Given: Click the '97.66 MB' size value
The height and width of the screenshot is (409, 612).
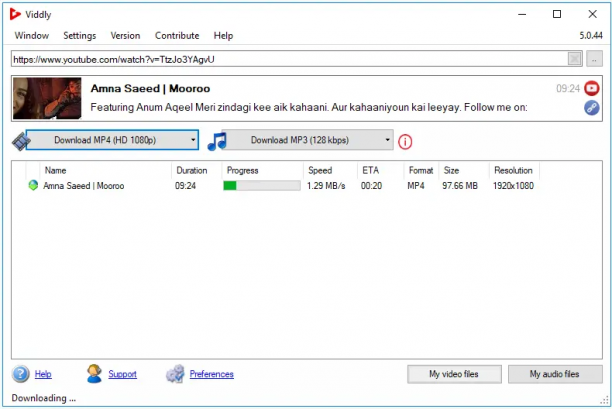Looking at the screenshot, I should [x=460, y=186].
